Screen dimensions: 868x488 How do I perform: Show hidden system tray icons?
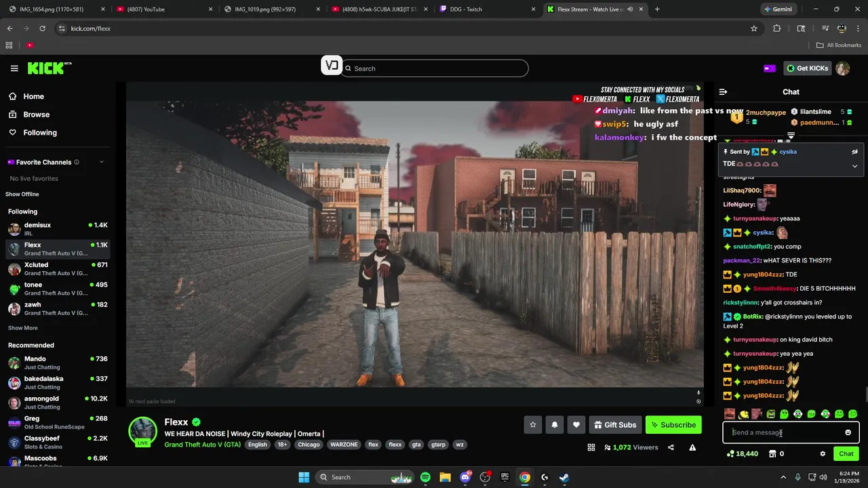783,477
